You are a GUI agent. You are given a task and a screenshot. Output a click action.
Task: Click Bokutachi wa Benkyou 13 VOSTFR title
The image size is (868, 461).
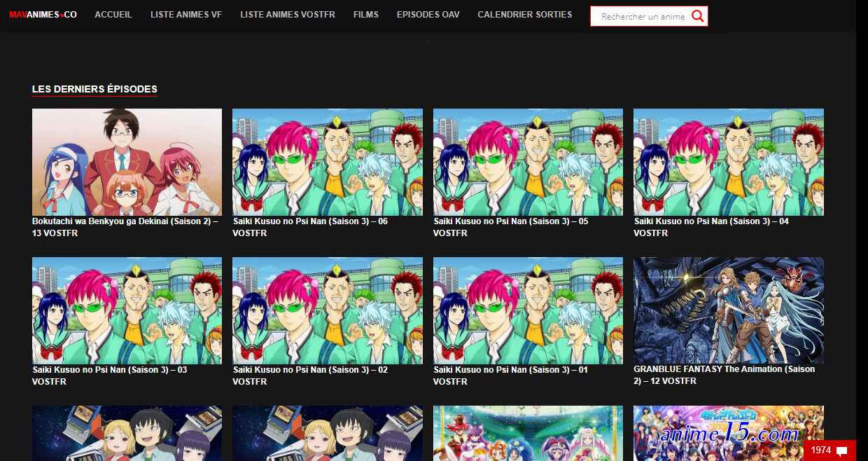[x=125, y=227]
